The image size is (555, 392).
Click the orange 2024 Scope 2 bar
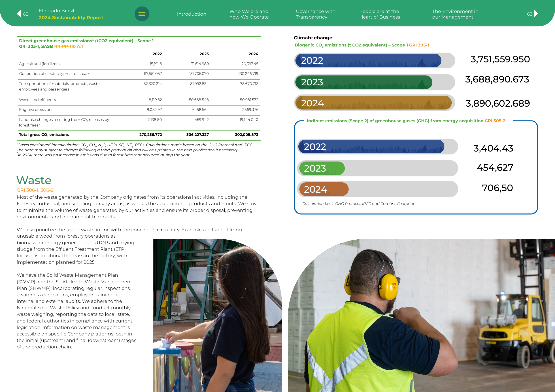(324, 189)
